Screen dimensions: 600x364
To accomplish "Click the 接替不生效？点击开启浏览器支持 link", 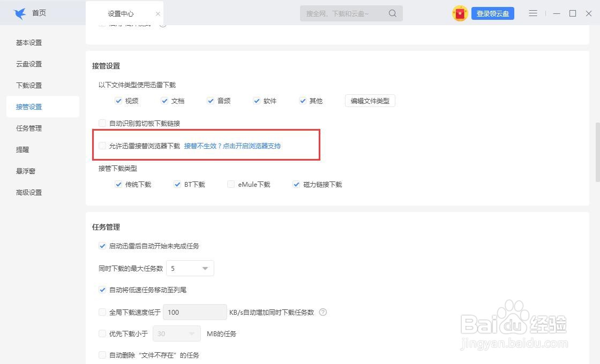I will 232,146.
